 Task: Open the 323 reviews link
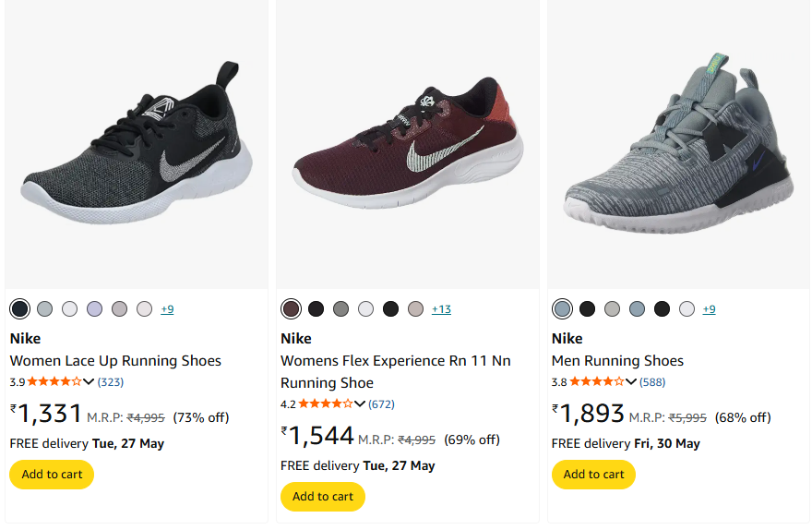click(111, 381)
